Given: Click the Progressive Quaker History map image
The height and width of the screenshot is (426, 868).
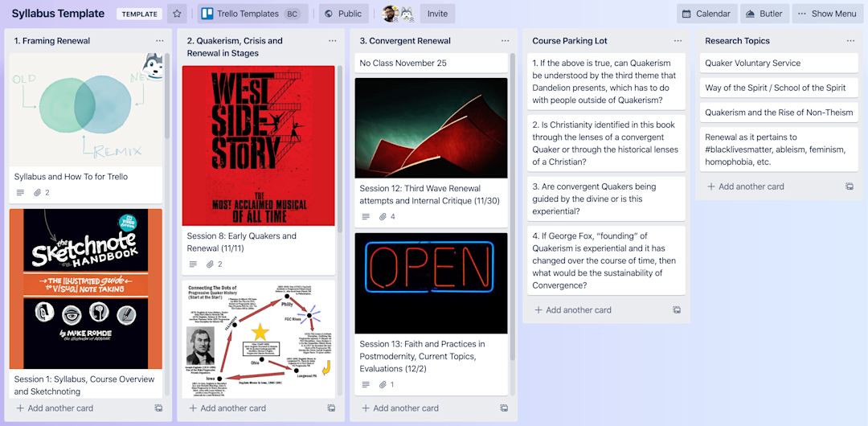Looking at the screenshot, I should tap(259, 339).
